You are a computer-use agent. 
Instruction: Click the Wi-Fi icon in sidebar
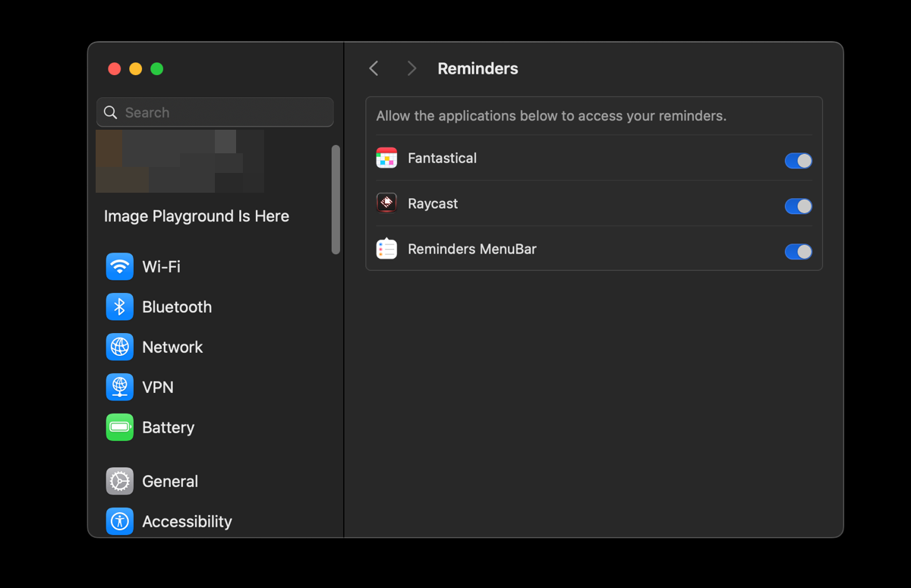tap(120, 267)
